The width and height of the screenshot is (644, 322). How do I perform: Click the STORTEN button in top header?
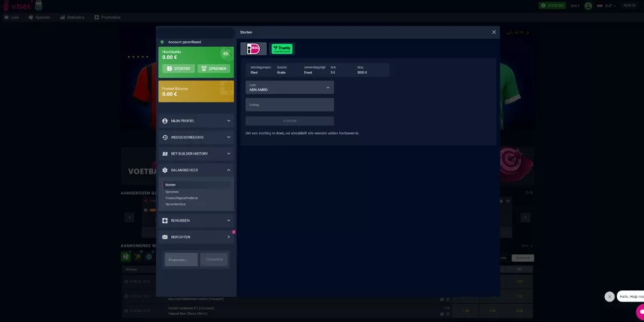(553, 5)
